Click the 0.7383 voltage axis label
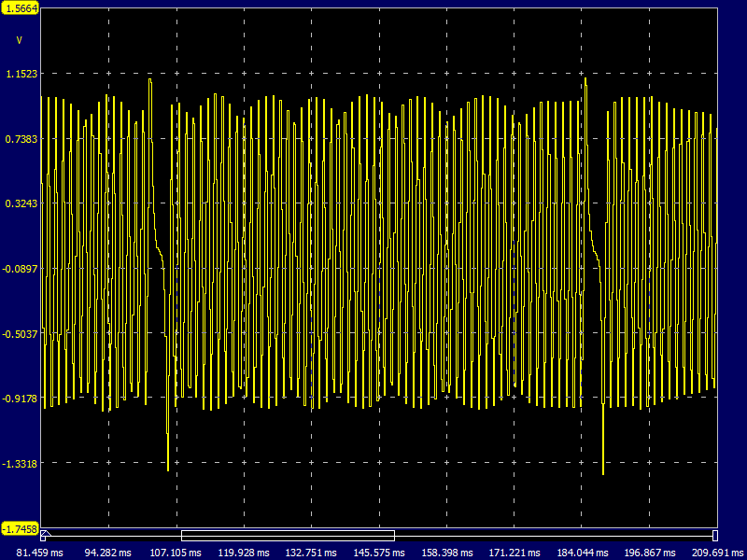Screen dimensions: 747x560 tap(20, 139)
